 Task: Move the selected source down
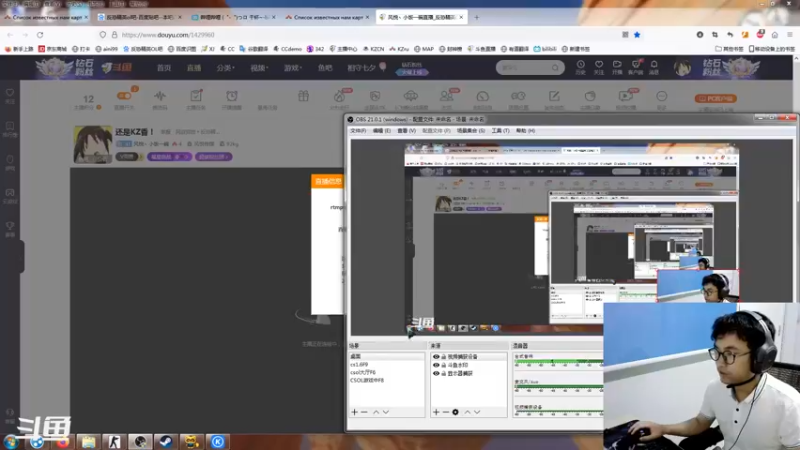pos(477,412)
